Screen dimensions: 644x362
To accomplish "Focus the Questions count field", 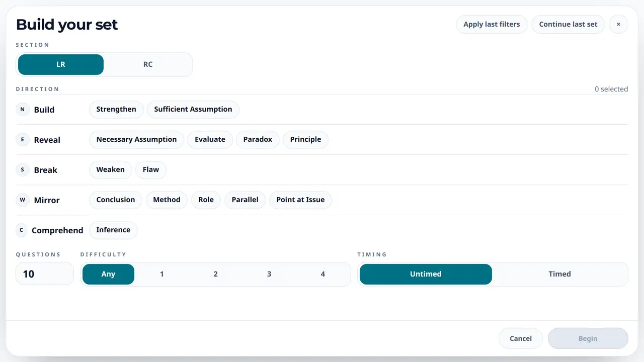I will pyautogui.click(x=45, y=274).
